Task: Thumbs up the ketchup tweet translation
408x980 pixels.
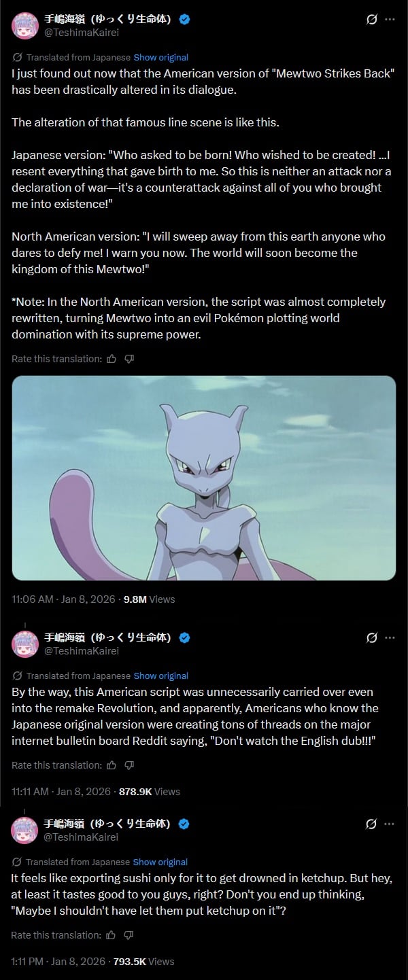Action: (x=111, y=935)
